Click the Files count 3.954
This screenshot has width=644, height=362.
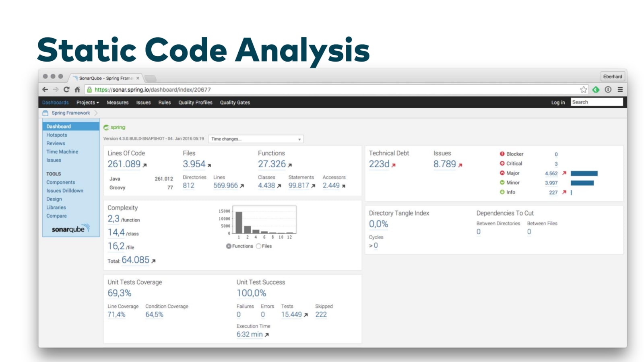click(x=194, y=164)
